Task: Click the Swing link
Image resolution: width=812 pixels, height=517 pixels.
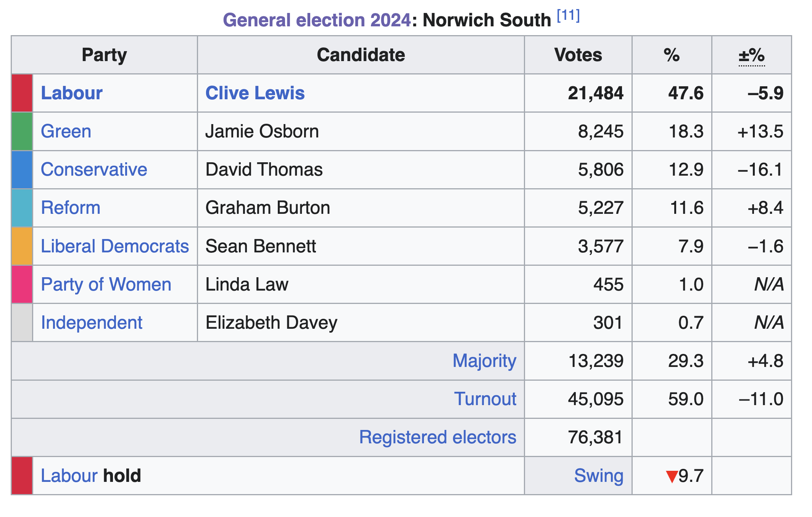Action: pyautogui.click(x=599, y=476)
